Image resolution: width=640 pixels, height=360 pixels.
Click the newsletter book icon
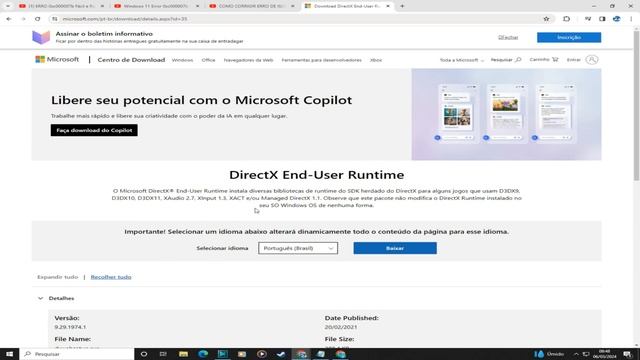(x=41, y=37)
